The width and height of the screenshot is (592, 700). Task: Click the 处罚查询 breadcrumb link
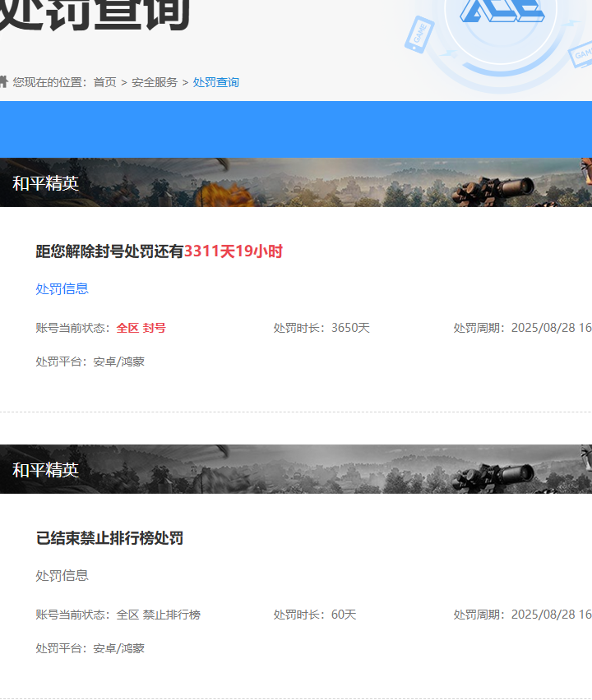[x=215, y=82]
